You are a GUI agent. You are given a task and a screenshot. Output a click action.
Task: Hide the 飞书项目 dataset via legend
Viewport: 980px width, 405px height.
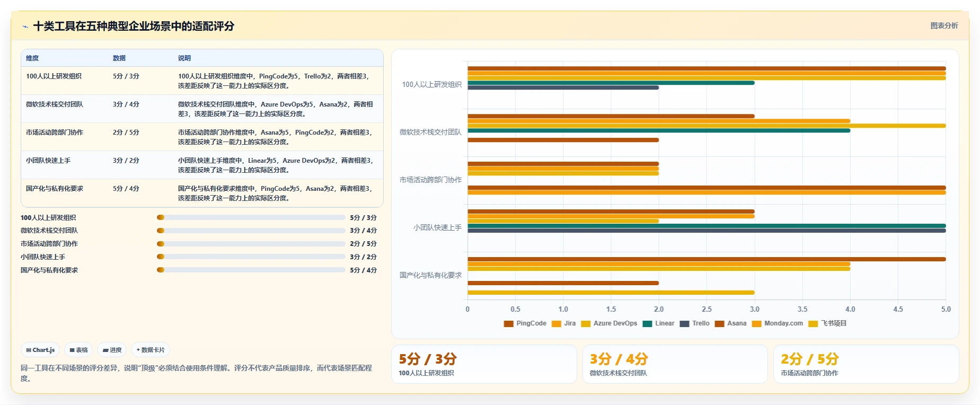[x=827, y=323]
